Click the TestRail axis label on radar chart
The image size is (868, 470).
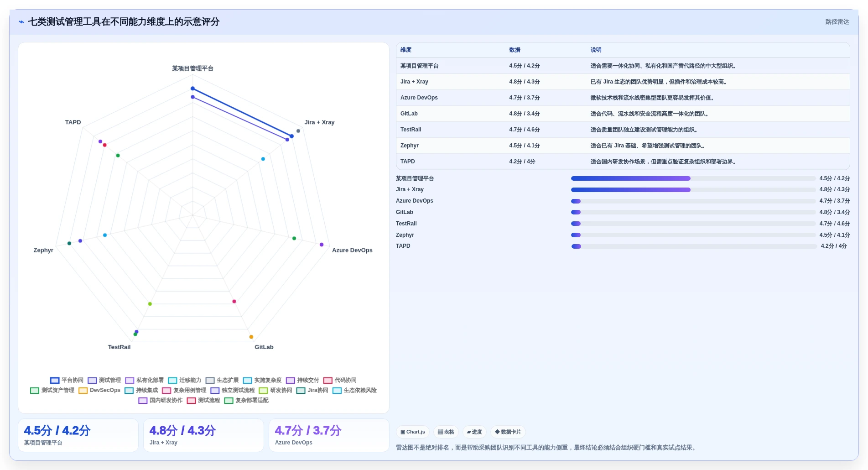pyautogui.click(x=119, y=347)
